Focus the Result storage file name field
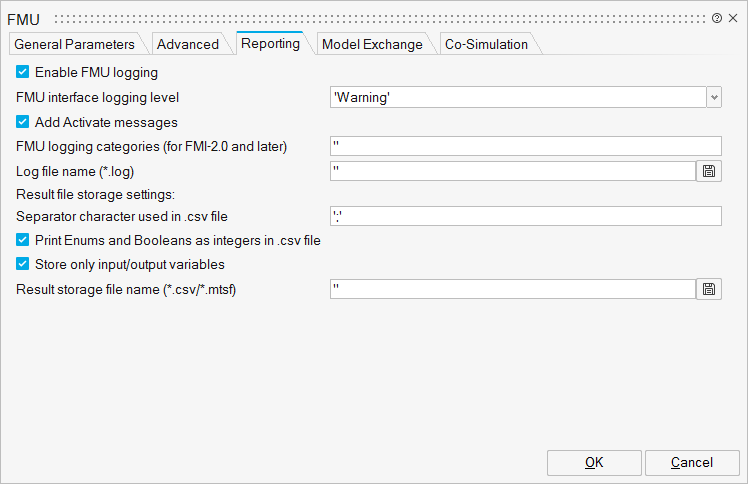Image resolution: width=748 pixels, height=484 pixels. click(512, 289)
